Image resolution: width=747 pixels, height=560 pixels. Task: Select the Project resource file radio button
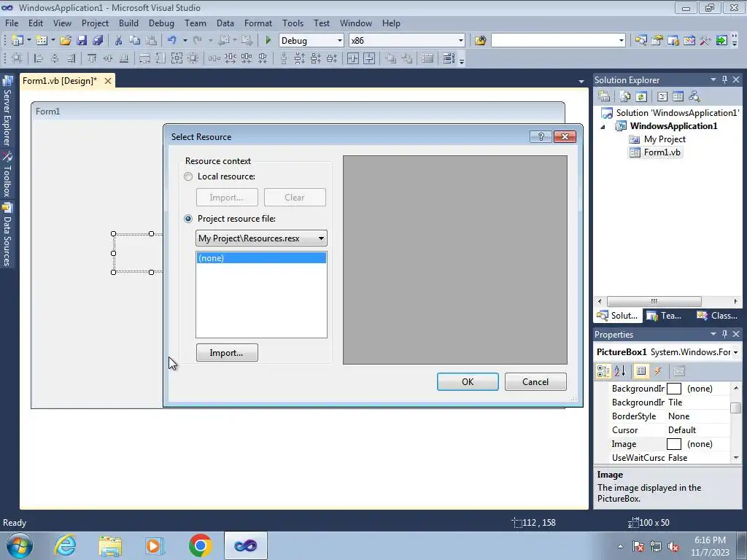click(188, 219)
